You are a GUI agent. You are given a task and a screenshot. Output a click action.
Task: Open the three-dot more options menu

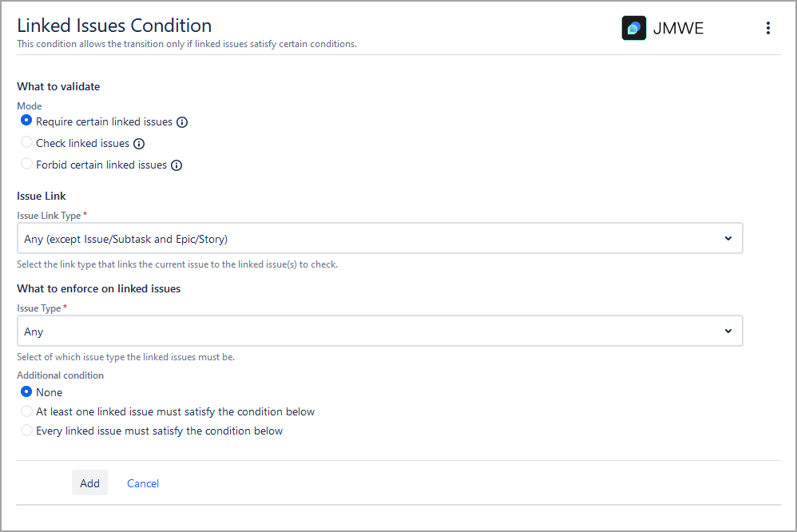click(x=768, y=28)
